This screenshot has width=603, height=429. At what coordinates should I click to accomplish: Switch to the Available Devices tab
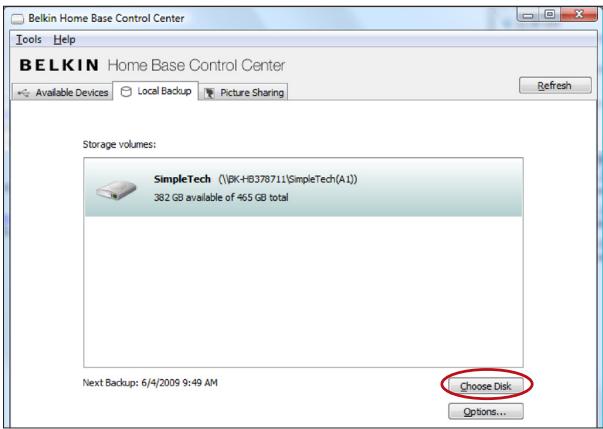click(63, 92)
